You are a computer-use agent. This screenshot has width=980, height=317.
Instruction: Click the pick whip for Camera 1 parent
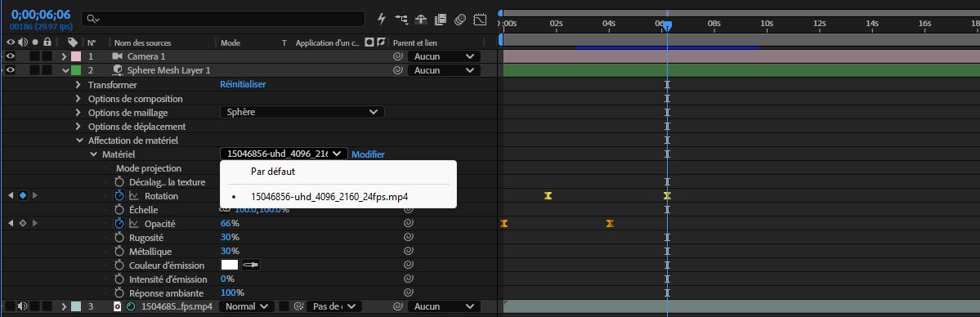pyautogui.click(x=397, y=56)
